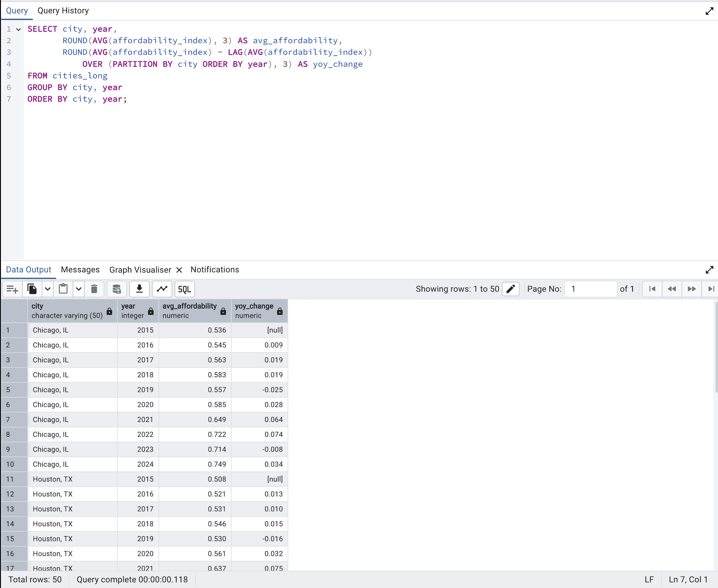Viewport: 718px width, 588px height.
Task: Click the Save data changes icon
Action: (117, 289)
